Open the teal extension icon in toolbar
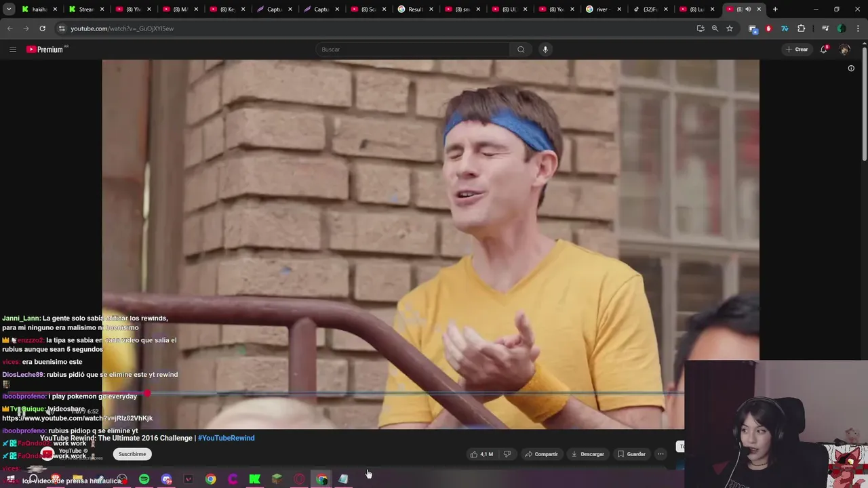868x488 pixels. coord(785,28)
